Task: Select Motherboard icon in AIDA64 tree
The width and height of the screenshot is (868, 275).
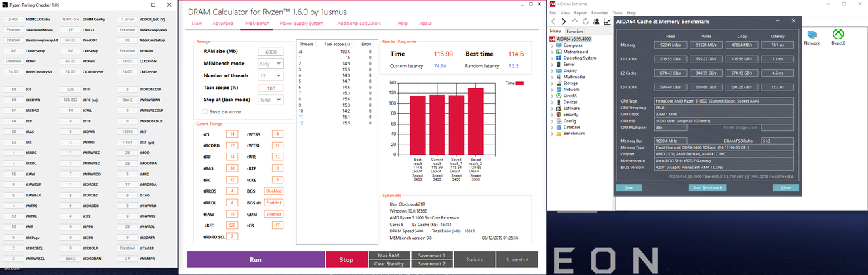Action: tap(559, 52)
